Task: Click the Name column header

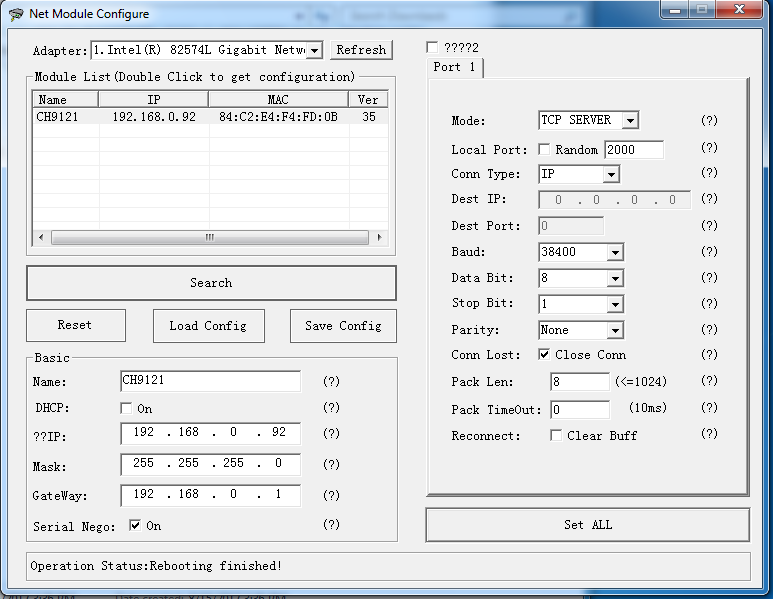Action: click(x=65, y=100)
